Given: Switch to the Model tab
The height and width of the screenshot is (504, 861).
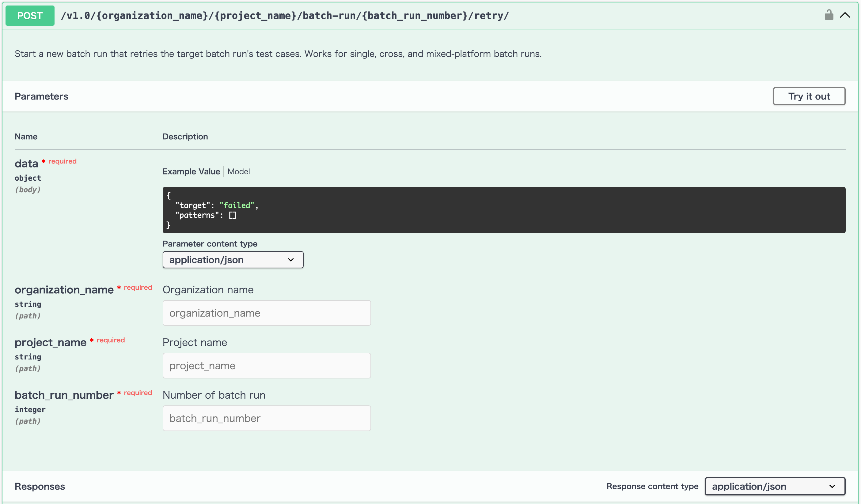Looking at the screenshot, I should click(x=238, y=171).
